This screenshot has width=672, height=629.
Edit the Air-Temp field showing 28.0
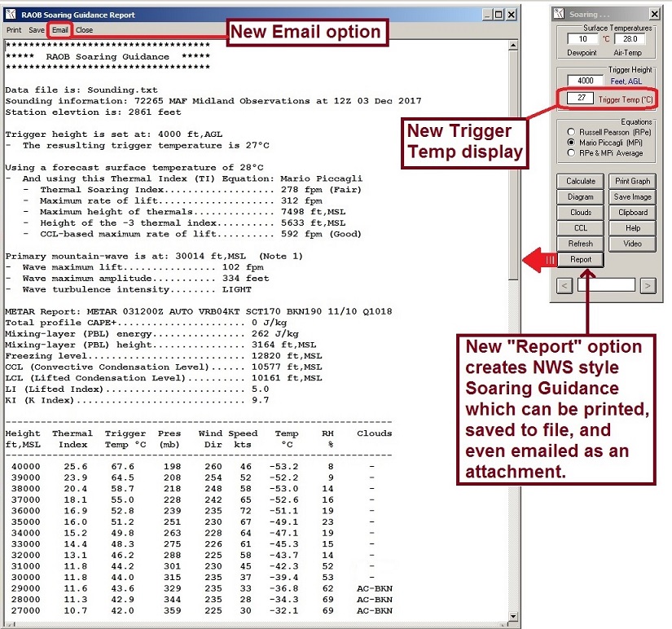coord(630,39)
